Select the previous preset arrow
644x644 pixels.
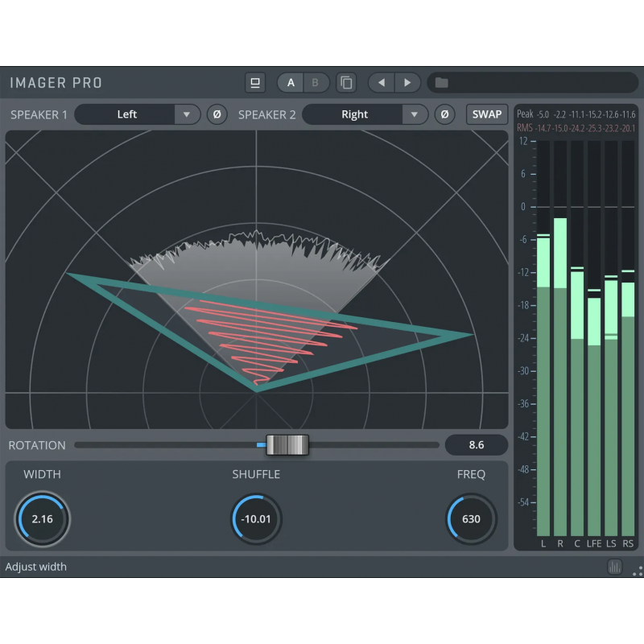click(381, 83)
